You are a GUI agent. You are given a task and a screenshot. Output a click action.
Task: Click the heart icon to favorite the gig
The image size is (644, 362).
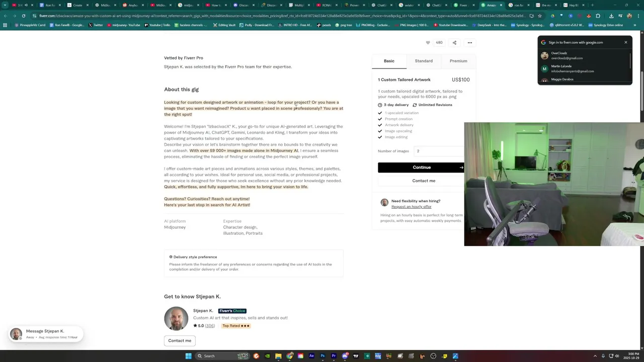pyautogui.click(x=428, y=43)
